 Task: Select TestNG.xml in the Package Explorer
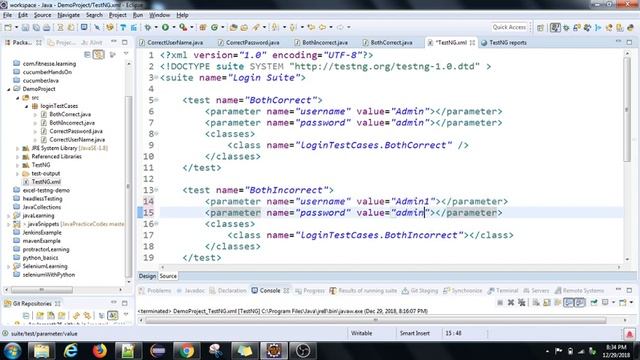46,182
